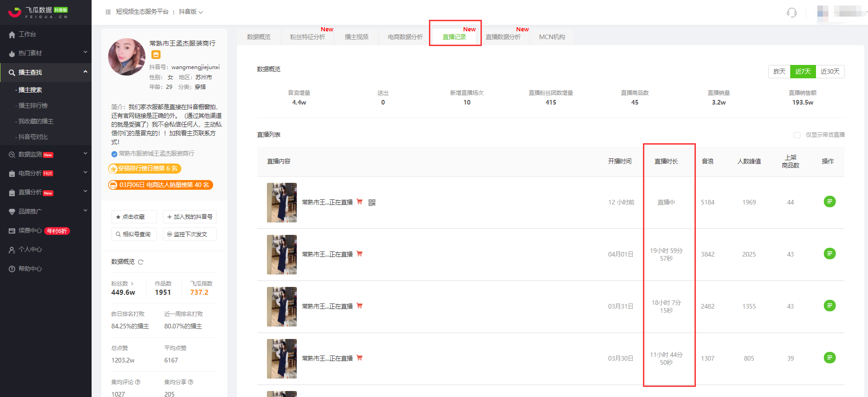
Task: Click the 帮助中心 question icon
Action: 12,269
